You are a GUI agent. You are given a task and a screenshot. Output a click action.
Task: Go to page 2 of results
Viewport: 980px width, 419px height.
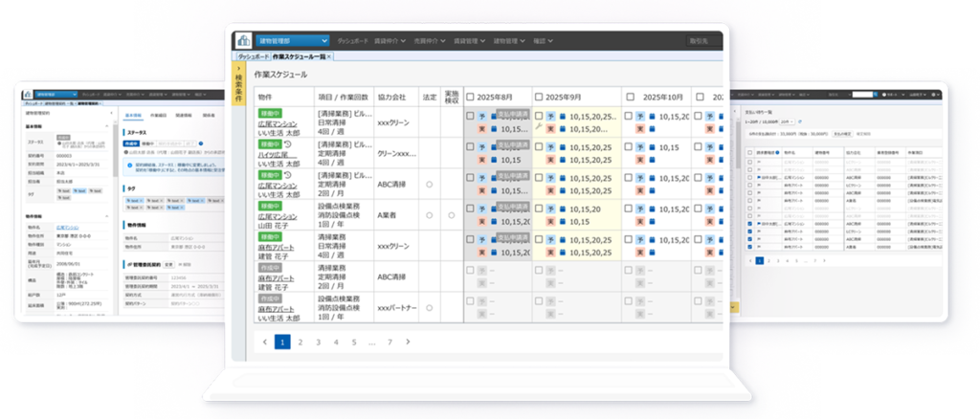300,342
